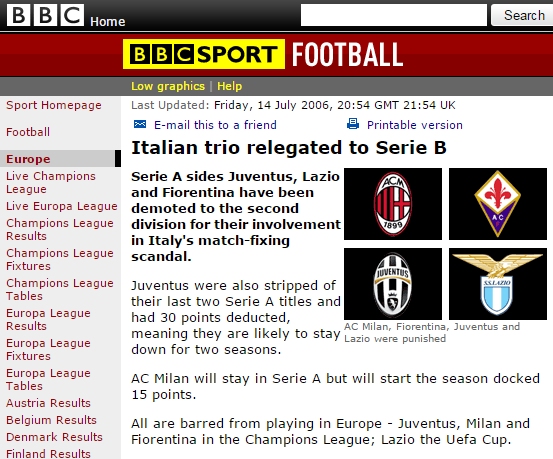Open Sport Homepage in sidebar
The image size is (553, 459).
[x=54, y=105]
